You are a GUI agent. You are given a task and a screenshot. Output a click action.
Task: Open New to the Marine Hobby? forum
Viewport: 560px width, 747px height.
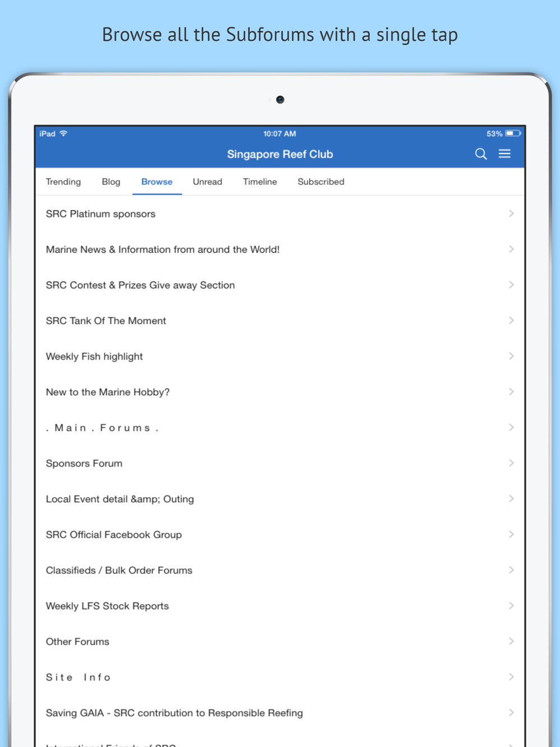(280, 392)
